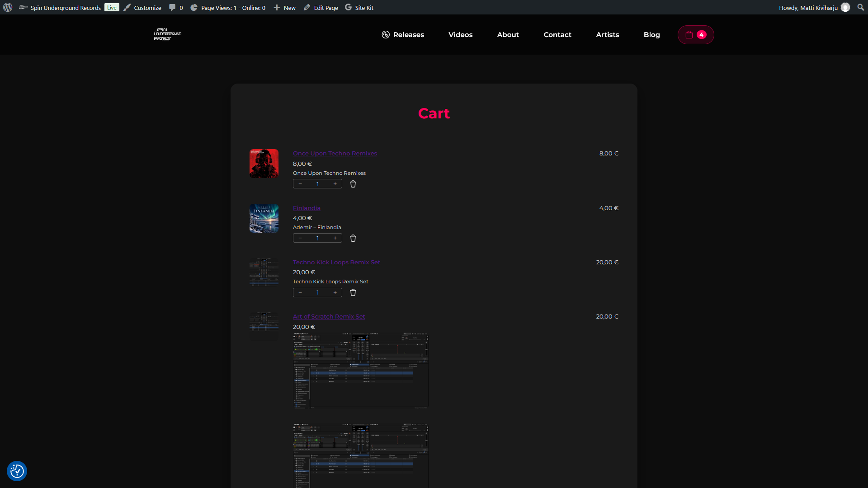
Task: Open the Customize option in admin bar
Action: (x=142, y=8)
